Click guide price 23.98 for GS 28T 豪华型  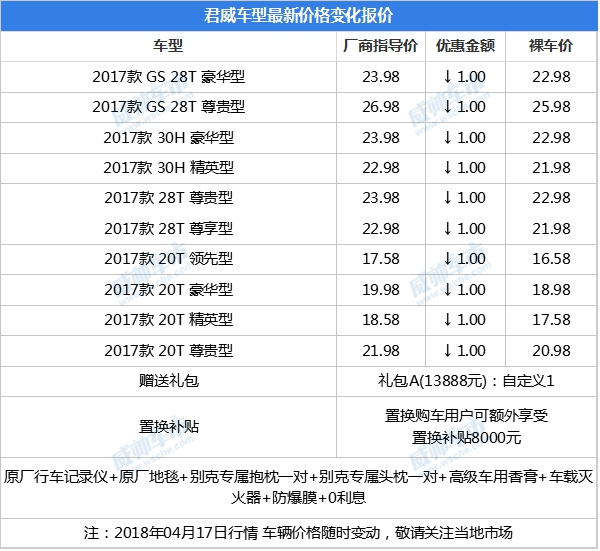coord(381,77)
